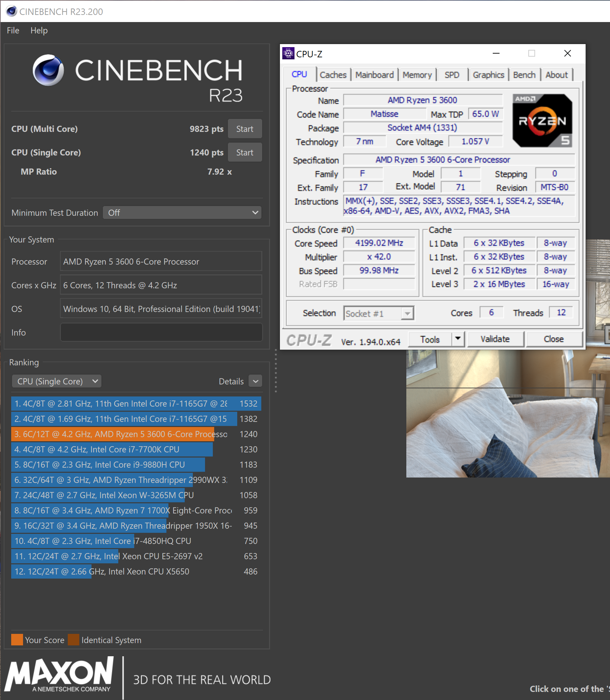Click the dotted panel divider handle
The width and height of the screenshot is (610, 700).
276,371
